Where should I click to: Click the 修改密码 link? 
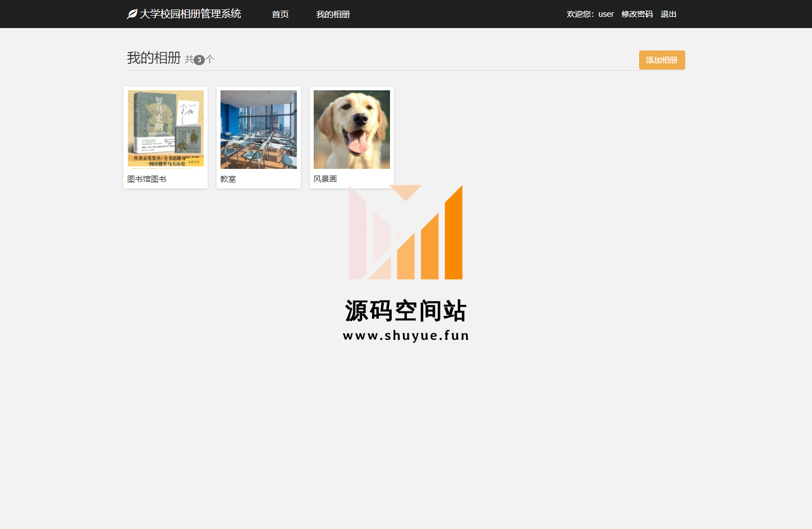click(x=637, y=14)
